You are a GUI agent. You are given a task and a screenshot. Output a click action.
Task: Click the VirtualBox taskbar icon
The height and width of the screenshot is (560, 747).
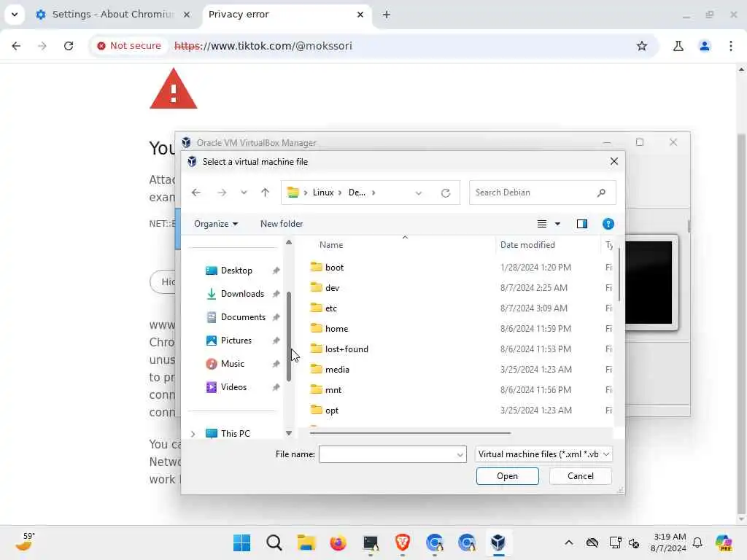coord(498,542)
